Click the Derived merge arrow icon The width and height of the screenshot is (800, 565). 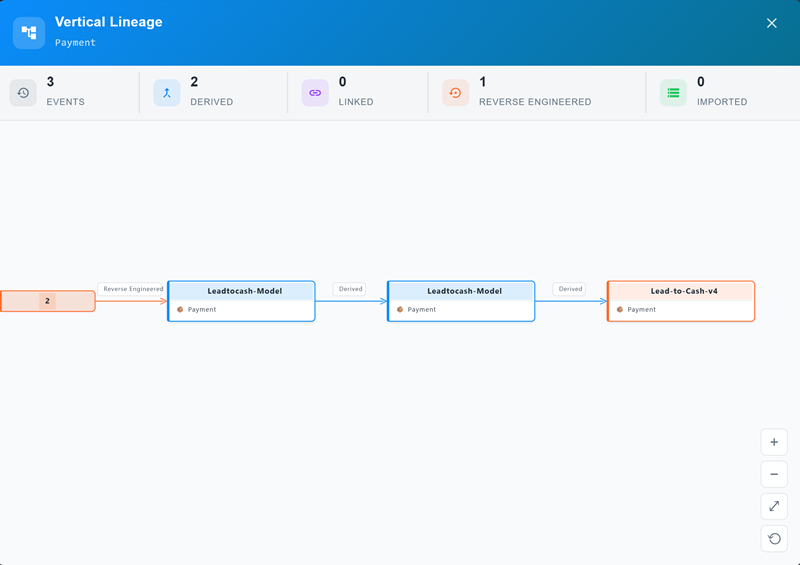[167, 93]
